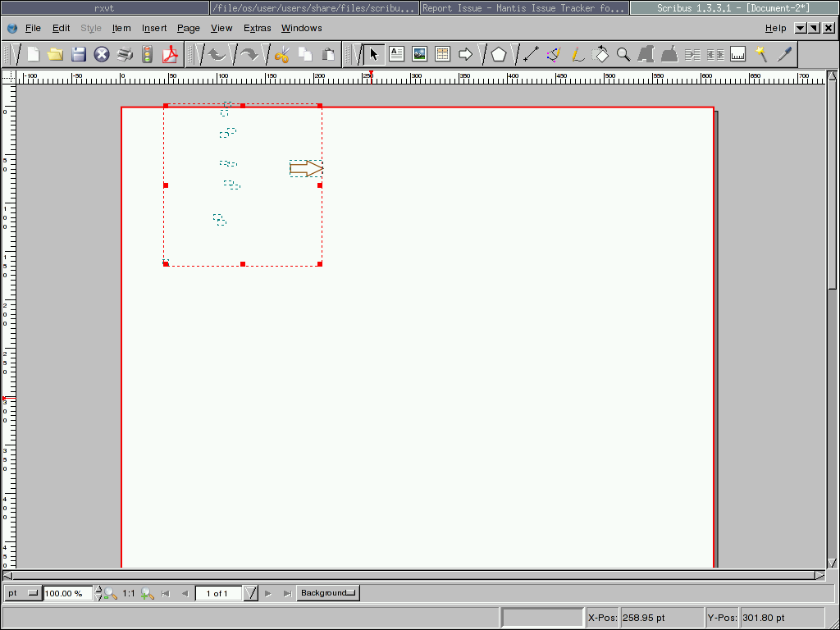Select the Insert Text Frame tool
This screenshot has height=630, width=840.
click(397, 55)
